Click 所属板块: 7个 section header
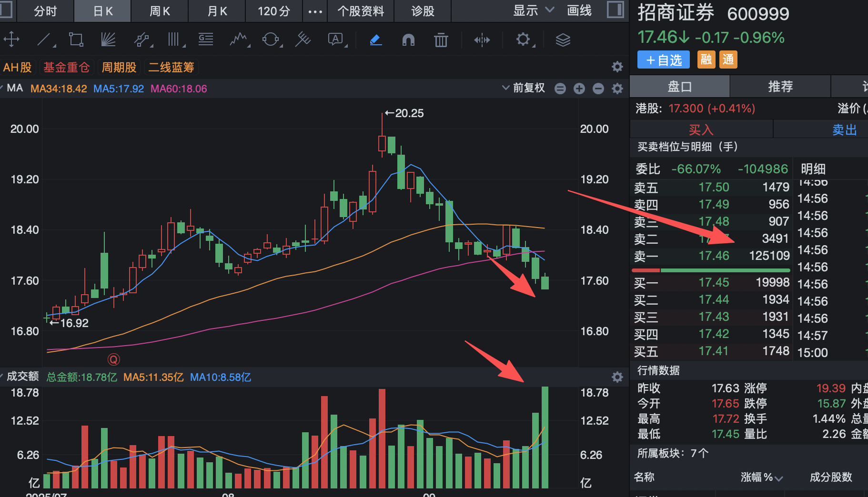 (673, 453)
